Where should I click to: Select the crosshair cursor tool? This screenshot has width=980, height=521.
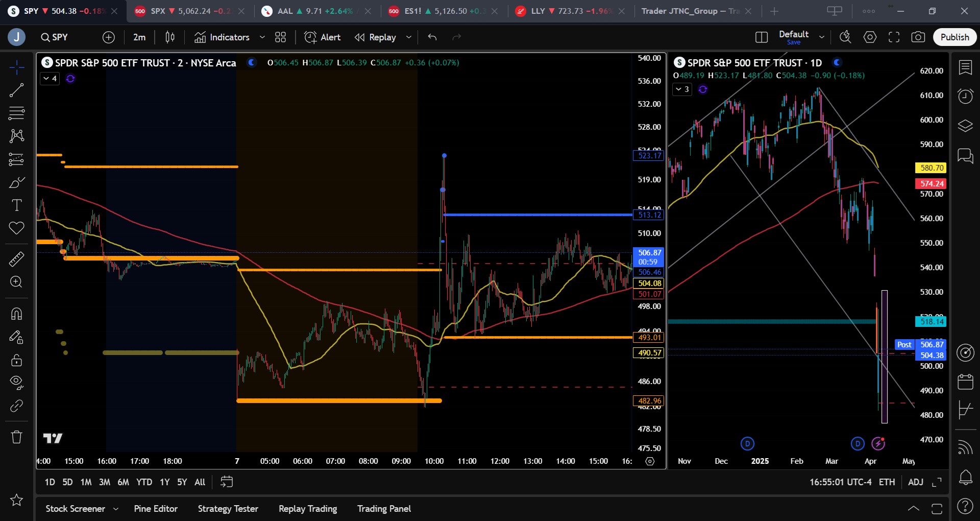[x=16, y=67]
